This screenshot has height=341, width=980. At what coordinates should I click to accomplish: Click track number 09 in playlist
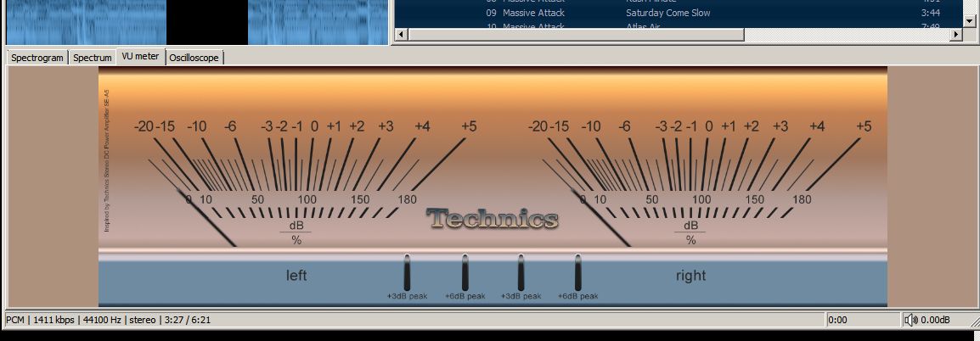[x=491, y=13]
